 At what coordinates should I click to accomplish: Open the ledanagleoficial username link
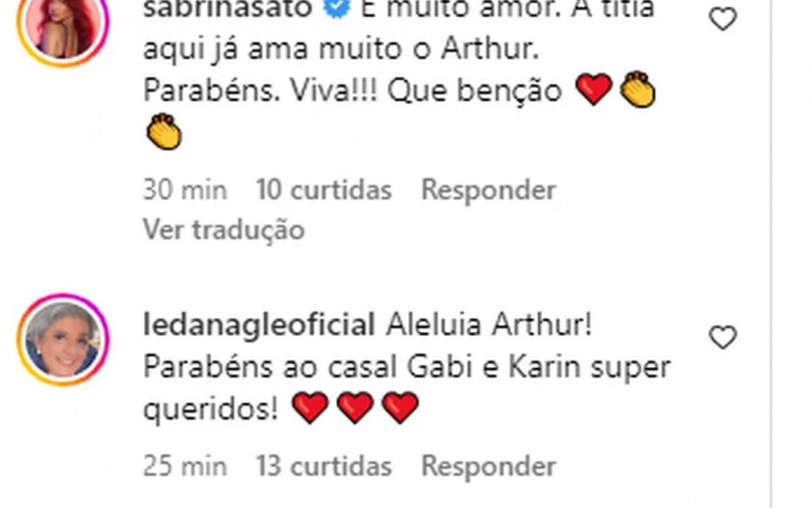pyautogui.click(x=259, y=326)
